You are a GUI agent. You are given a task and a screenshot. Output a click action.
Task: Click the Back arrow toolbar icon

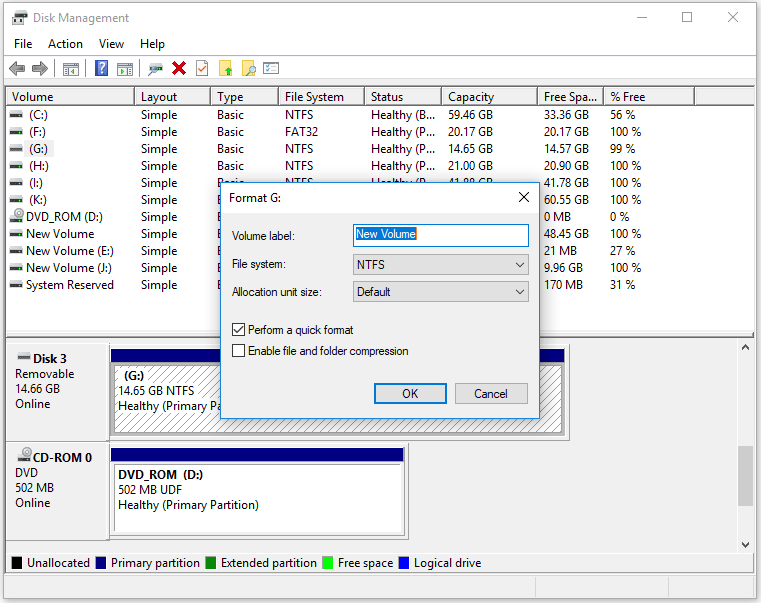click(x=17, y=68)
